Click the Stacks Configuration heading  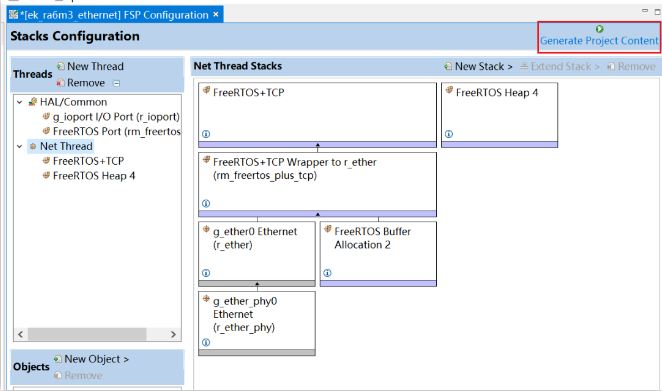[x=75, y=36]
